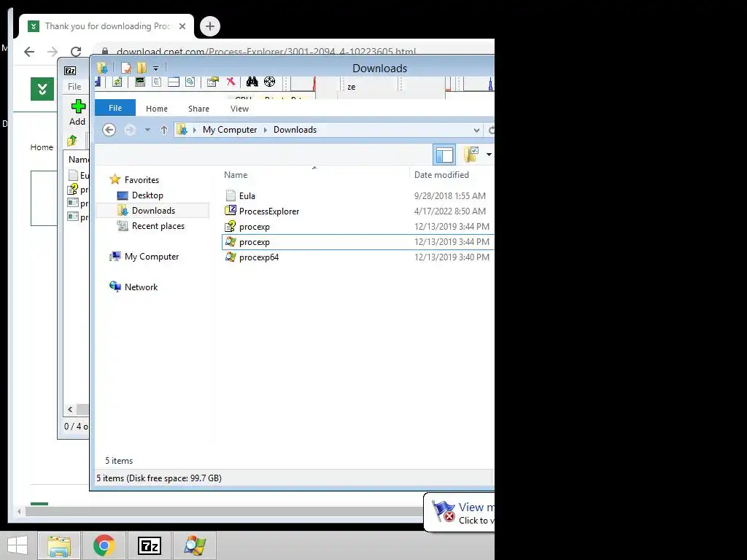This screenshot has height=560, width=747.
Task: Click the 7-Zip up folder icon
Action: click(x=72, y=141)
